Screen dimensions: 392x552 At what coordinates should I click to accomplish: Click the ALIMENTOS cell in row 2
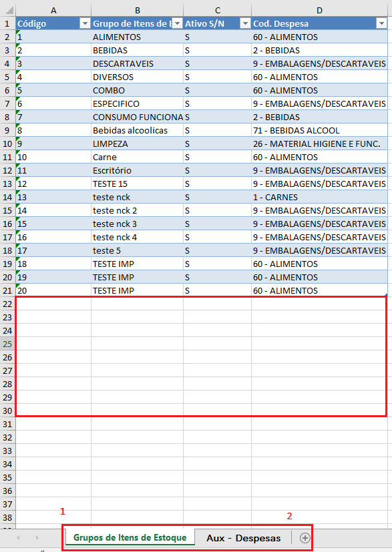click(138, 37)
